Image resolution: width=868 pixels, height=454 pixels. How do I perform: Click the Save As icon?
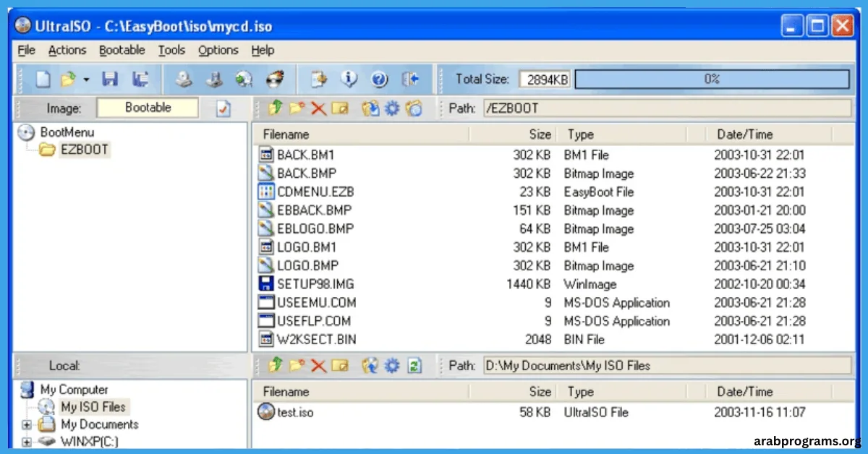(141, 79)
